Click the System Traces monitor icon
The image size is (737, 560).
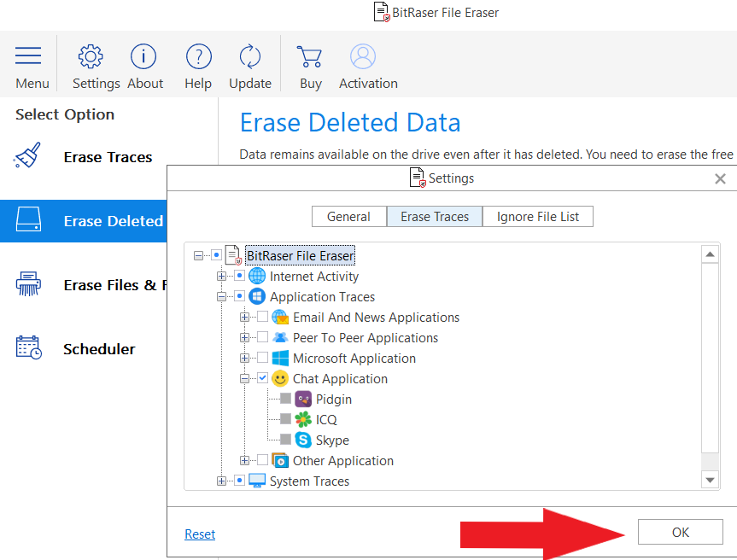click(257, 481)
